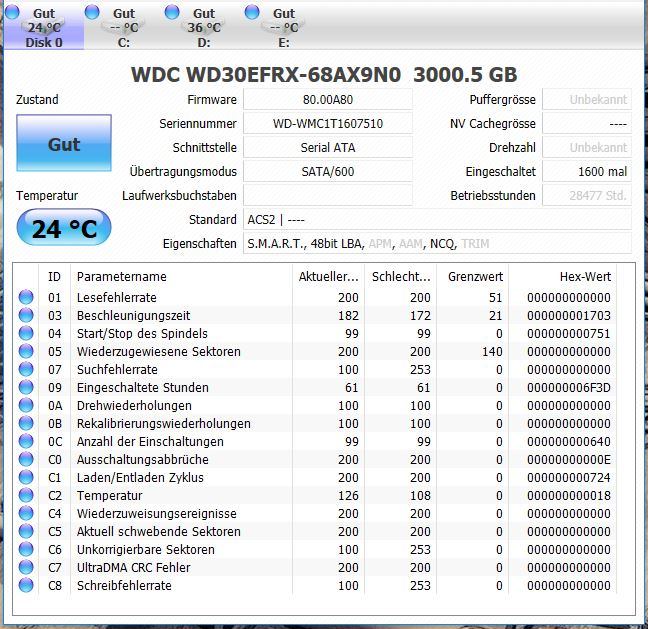This screenshot has height=629, width=648.
Task: Click the status orb for Laden/Entladen Zyklus
Action: click(26, 477)
